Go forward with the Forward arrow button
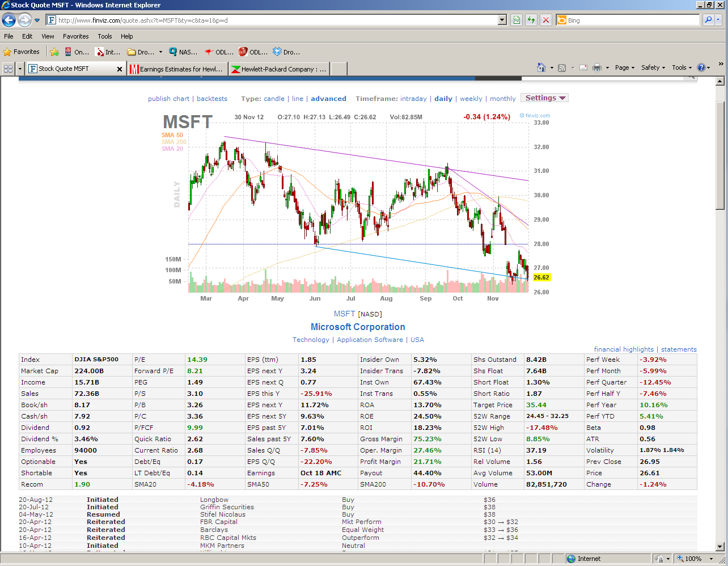The image size is (728, 566). click(24, 20)
